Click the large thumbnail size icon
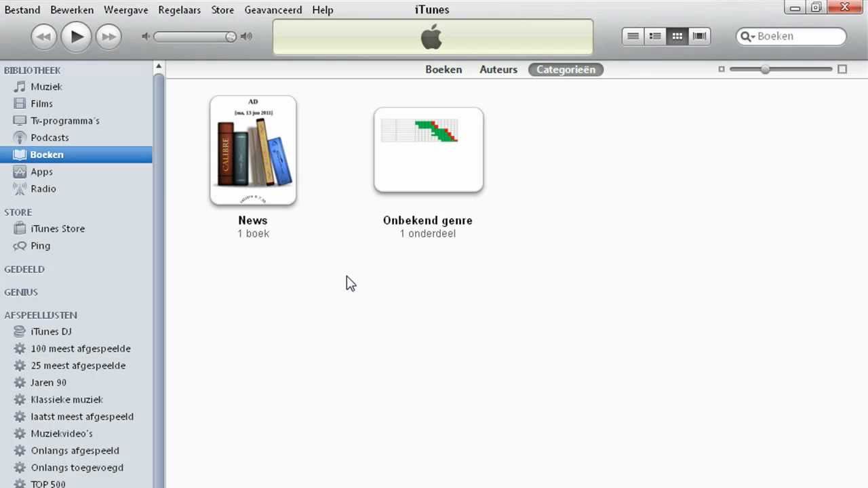 (842, 69)
